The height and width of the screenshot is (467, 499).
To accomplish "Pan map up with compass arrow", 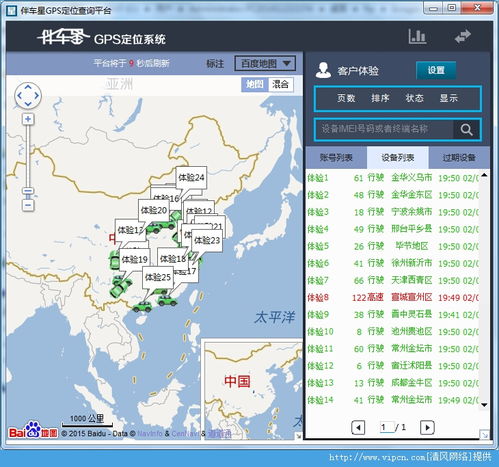I will [x=28, y=87].
